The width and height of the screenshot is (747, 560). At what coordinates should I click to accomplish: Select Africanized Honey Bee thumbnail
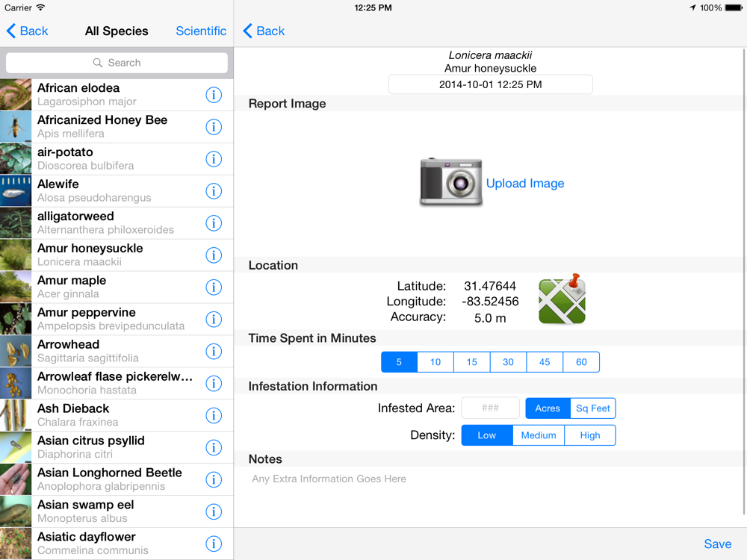coord(16,127)
